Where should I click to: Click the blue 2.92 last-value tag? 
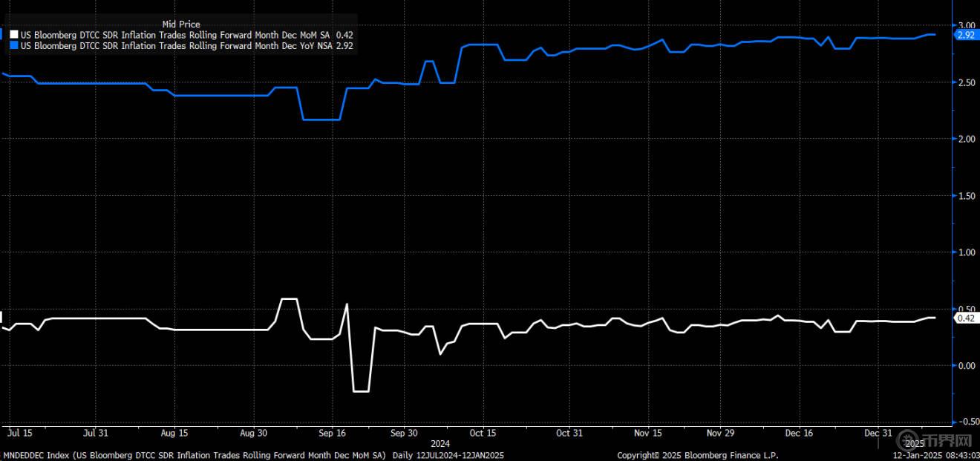click(966, 35)
